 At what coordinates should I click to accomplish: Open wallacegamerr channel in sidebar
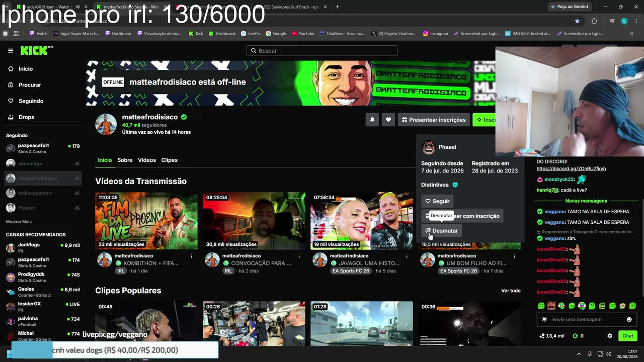point(43,193)
